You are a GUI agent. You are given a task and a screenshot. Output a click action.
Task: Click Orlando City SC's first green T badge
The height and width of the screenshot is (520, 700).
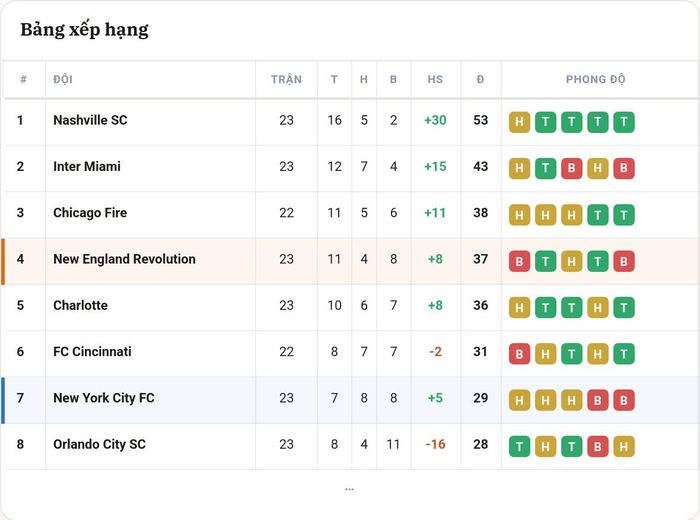point(519,446)
